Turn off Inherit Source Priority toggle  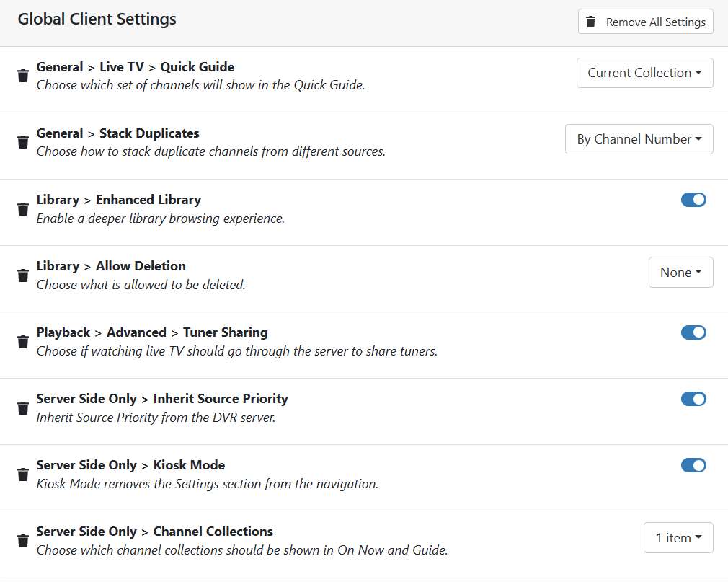point(693,399)
